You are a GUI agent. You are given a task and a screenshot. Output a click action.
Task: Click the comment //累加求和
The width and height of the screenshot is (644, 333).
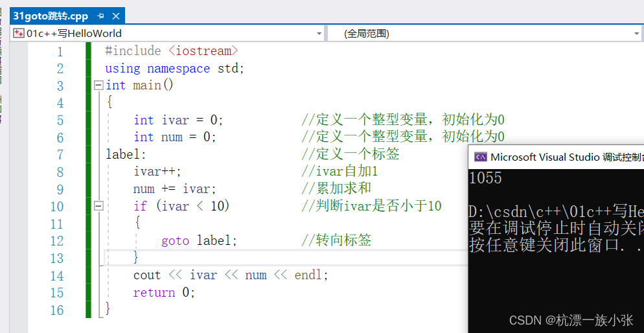click(336, 189)
